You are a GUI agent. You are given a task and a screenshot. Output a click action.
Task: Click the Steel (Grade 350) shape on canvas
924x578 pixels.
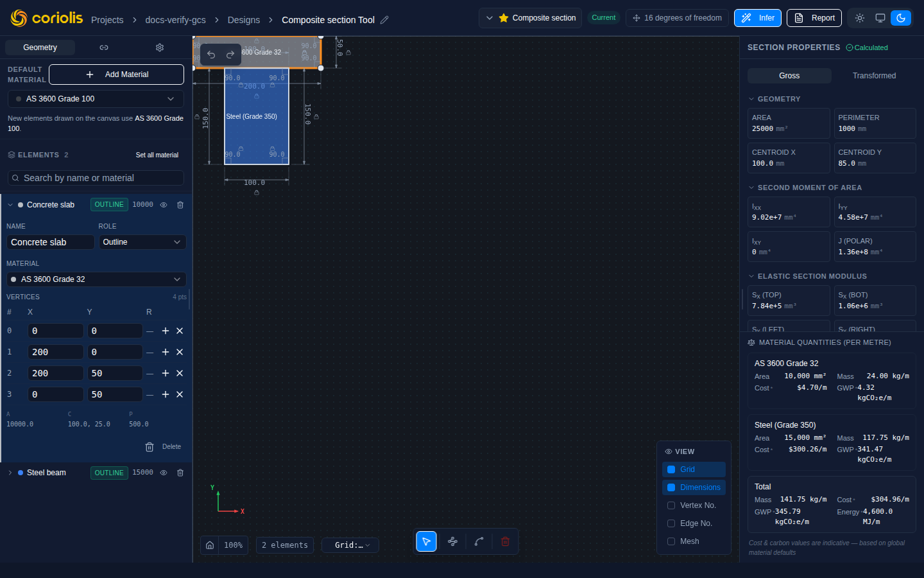tap(257, 117)
